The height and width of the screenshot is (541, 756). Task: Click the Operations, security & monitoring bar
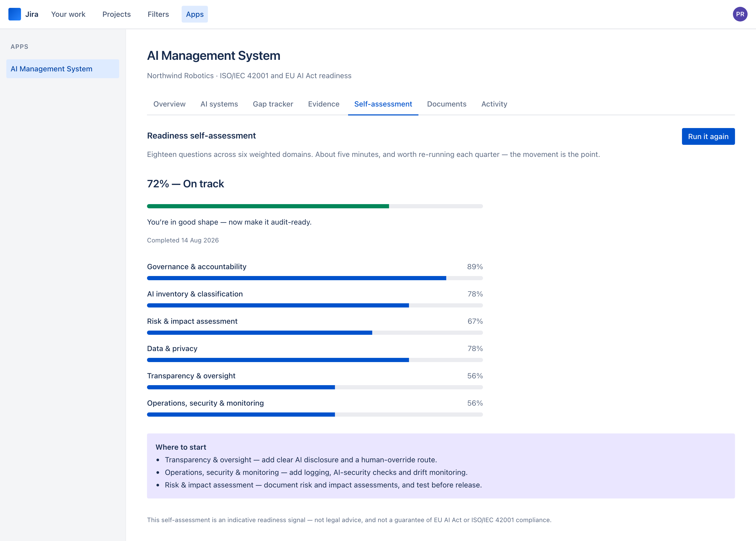coord(315,415)
